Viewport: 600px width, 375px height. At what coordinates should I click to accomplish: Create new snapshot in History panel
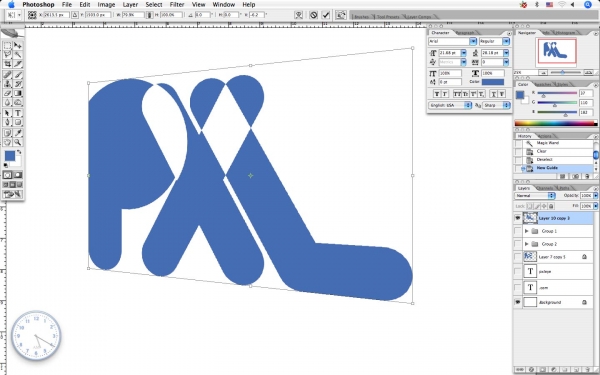(576, 176)
